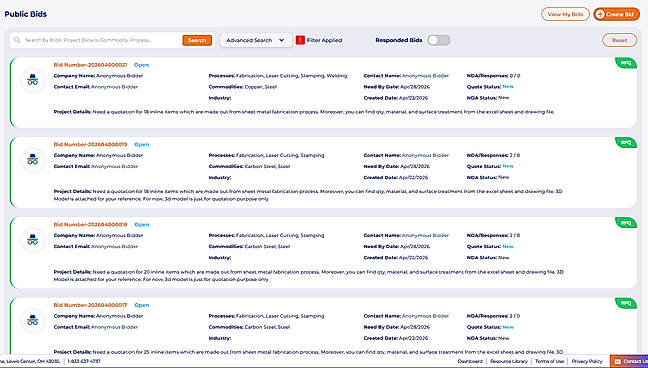The height and width of the screenshot is (368, 648).
Task: Expand the Advanced Search dropdown
Action: [x=256, y=40]
